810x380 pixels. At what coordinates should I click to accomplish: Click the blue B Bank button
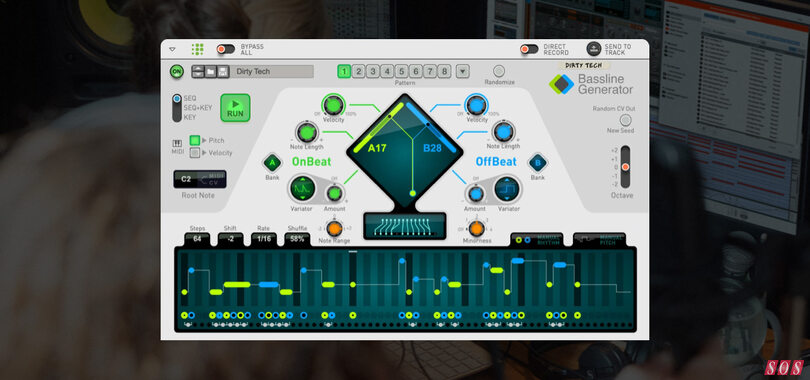538,163
